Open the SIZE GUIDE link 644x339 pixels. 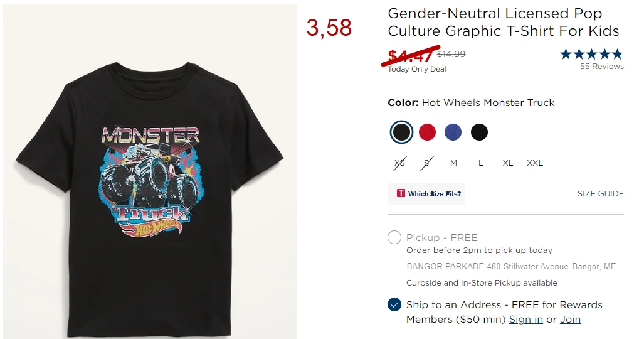[x=601, y=194]
